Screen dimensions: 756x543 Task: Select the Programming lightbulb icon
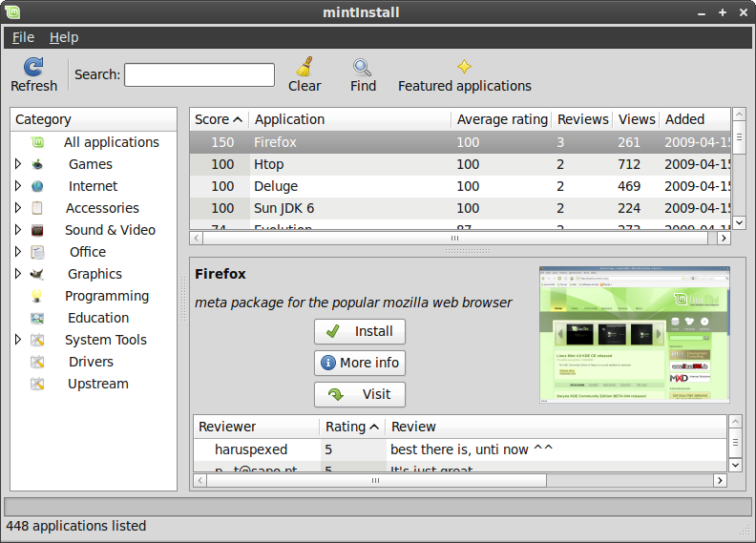point(36,296)
